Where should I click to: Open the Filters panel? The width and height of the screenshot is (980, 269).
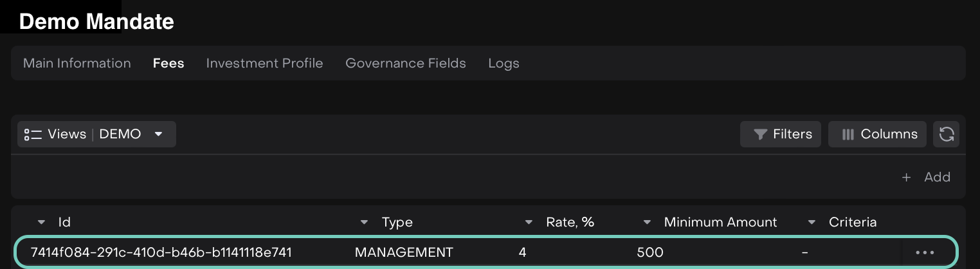pos(781,134)
